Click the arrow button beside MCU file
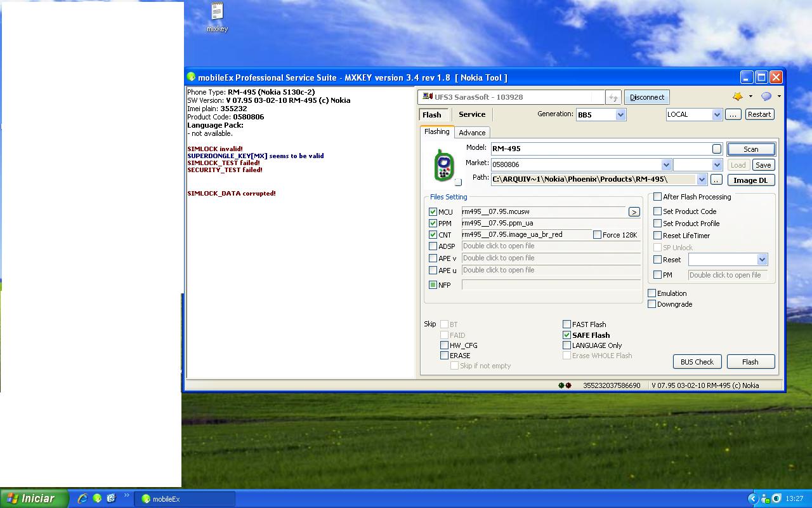 click(634, 212)
